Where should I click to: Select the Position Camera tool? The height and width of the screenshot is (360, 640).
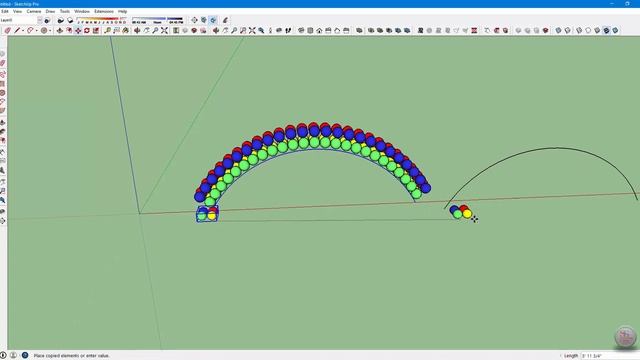(270, 30)
